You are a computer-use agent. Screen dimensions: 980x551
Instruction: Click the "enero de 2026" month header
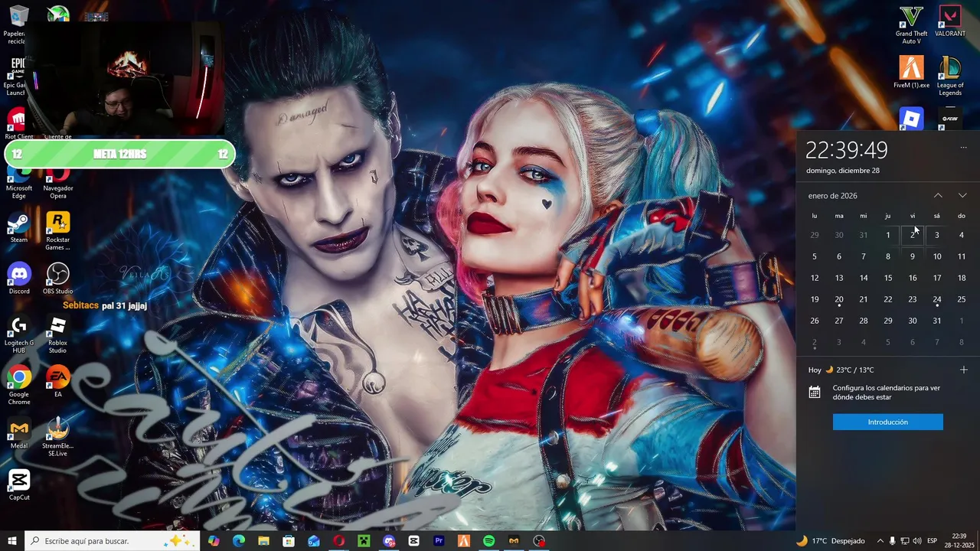tap(832, 196)
